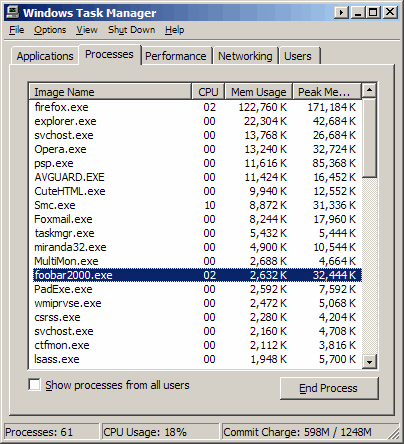Image resolution: width=404 pixels, height=444 pixels.
Task: Click the title bar arrow button
Action: [x=341, y=13]
